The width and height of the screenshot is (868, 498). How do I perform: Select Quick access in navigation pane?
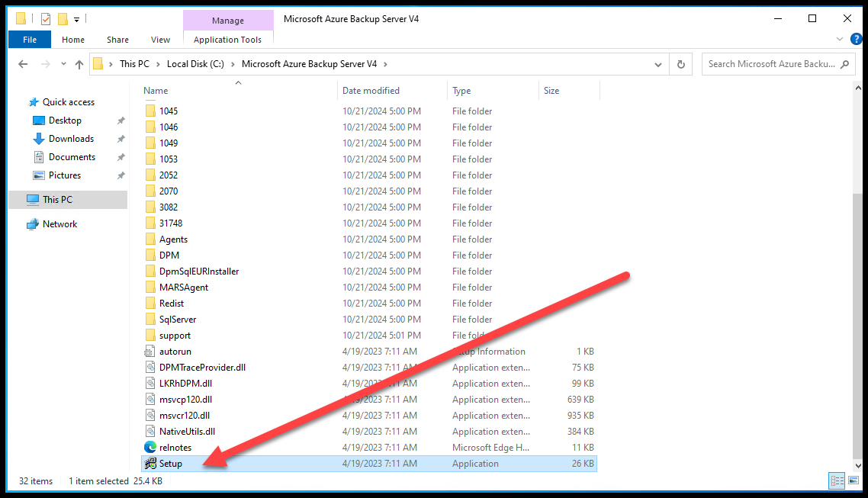[x=69, y=102]
